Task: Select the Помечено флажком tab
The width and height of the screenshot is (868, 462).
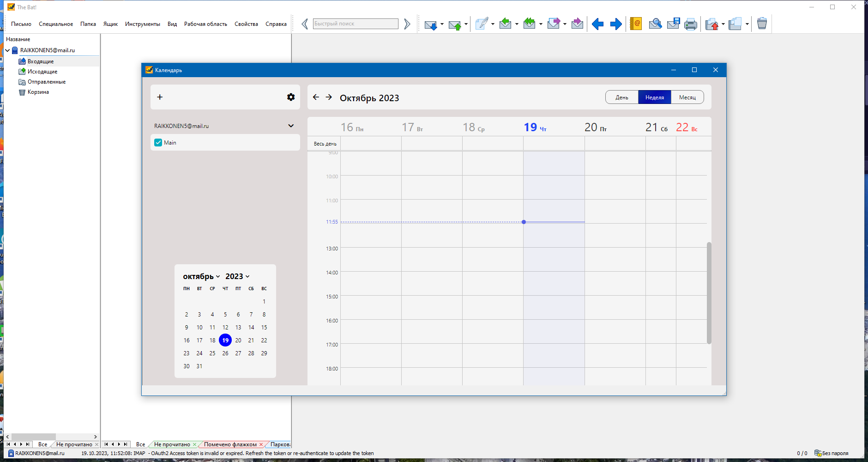Action: [x=230, y=444]
